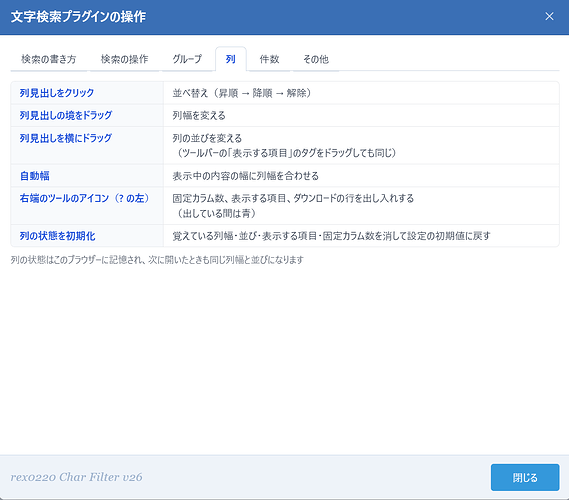Click the 列の状態はこのブラウザーに記憶され footnote
569x500 pixels.
(x=157, y=260)
